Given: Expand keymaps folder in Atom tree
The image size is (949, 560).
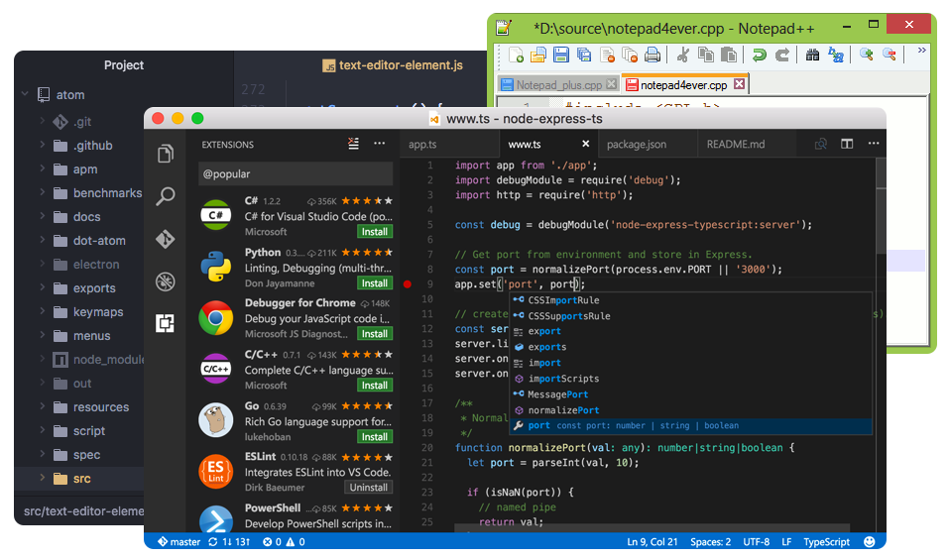Looking at the screenshot, I should click(43, 311).
